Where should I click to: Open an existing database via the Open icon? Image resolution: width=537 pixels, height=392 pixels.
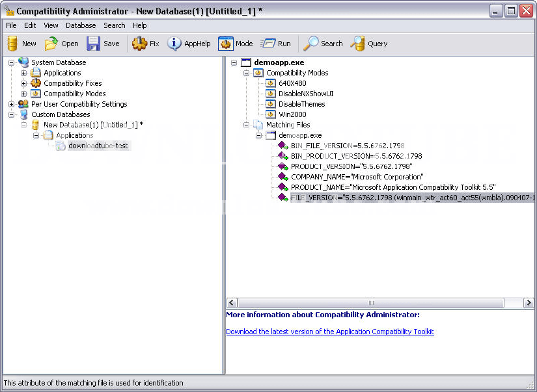point(61,44)
